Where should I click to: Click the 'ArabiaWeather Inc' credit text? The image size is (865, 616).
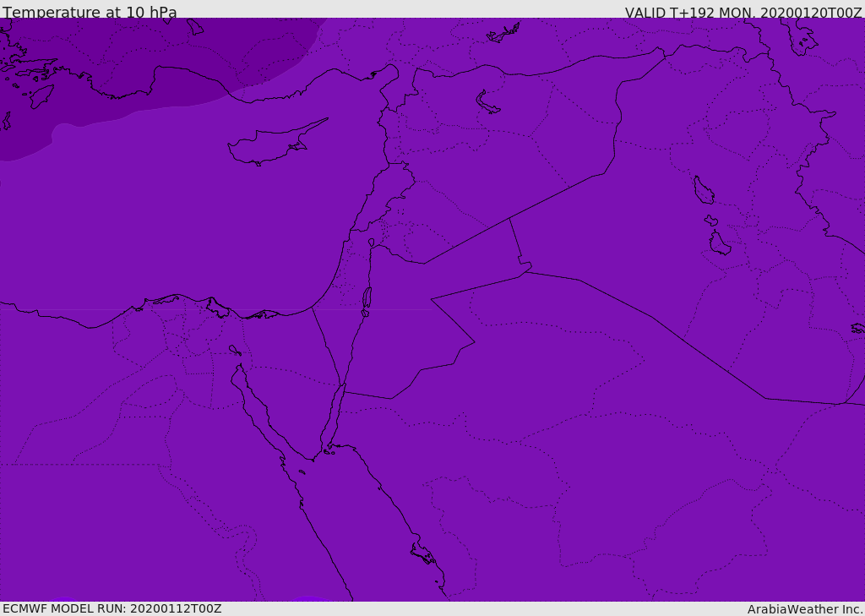805,609
